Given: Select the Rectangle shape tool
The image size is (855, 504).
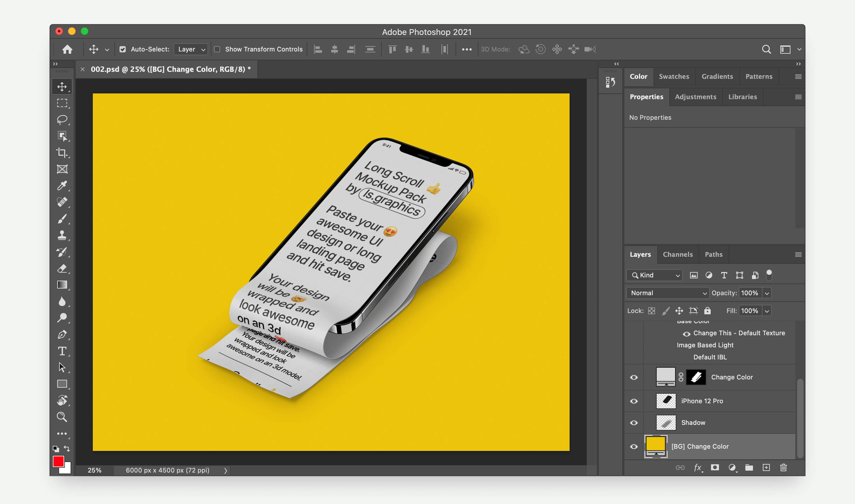Looking at the screenshot, I should pos(62,384).
